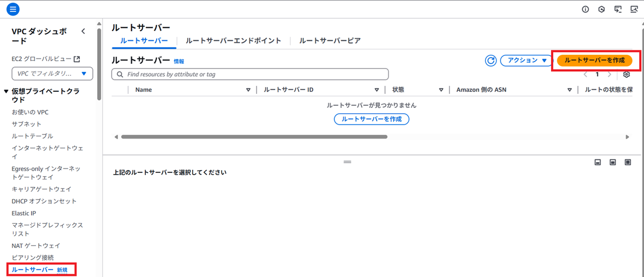Click the drag handle of the split panel
Viewport: 644px width, 277px height.
point(347,162)
